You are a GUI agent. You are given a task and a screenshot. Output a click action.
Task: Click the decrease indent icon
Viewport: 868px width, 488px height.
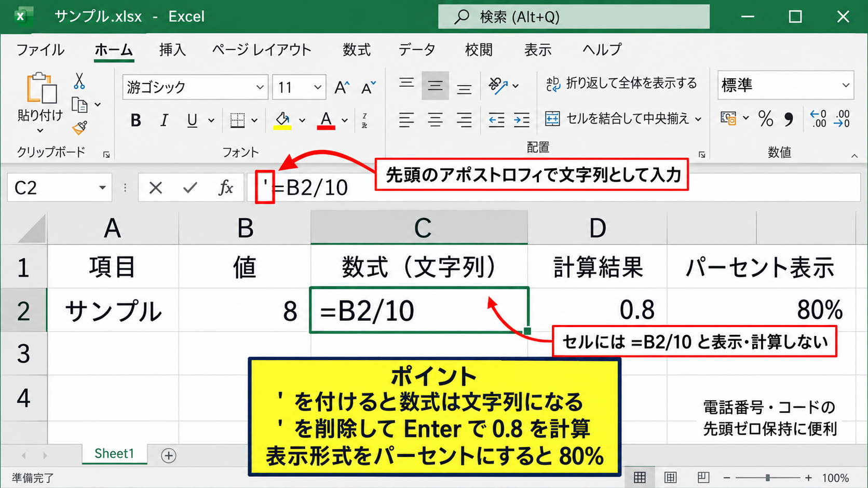[496, 120]
